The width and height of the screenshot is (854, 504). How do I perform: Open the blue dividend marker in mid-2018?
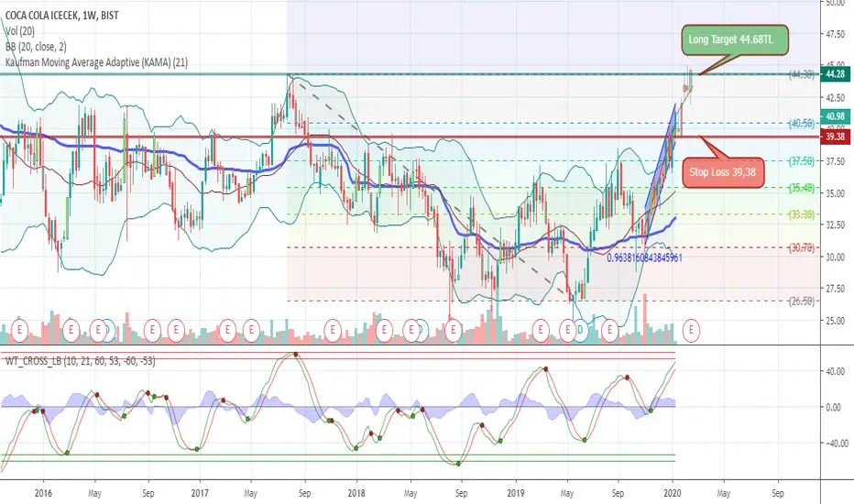point(421,330)
